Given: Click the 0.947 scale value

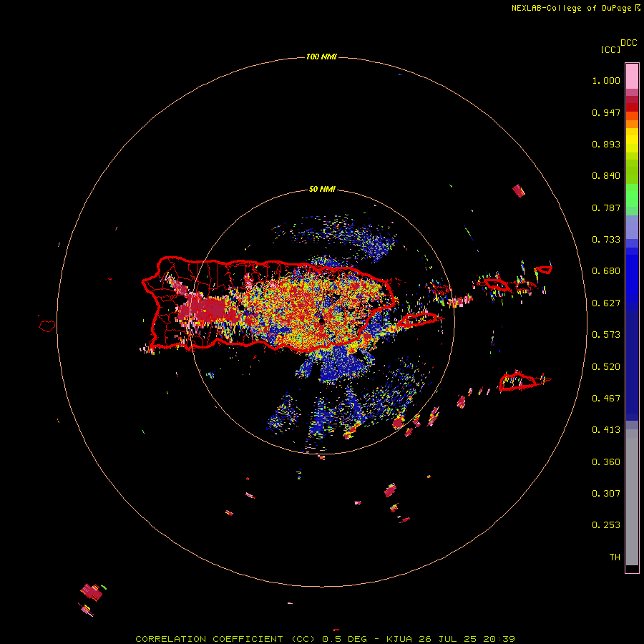Looking at the screenshot, I should pyautogui.click(x=606, y=112).
